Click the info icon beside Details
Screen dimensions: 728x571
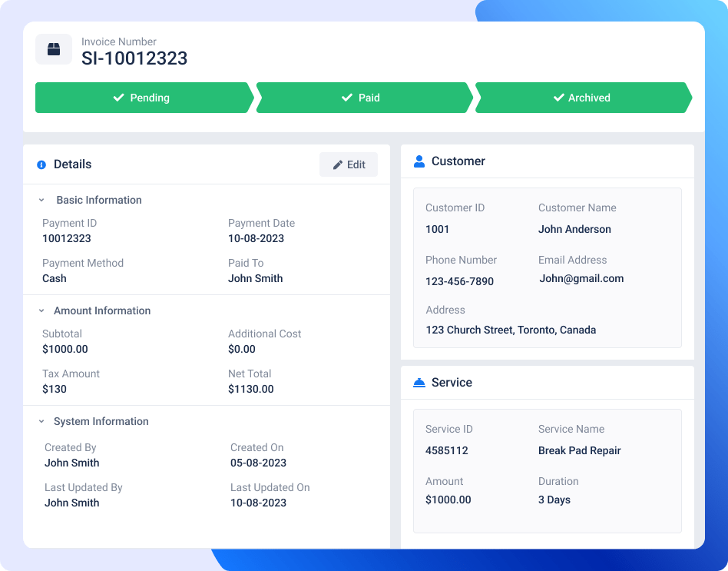coord(41,164)
